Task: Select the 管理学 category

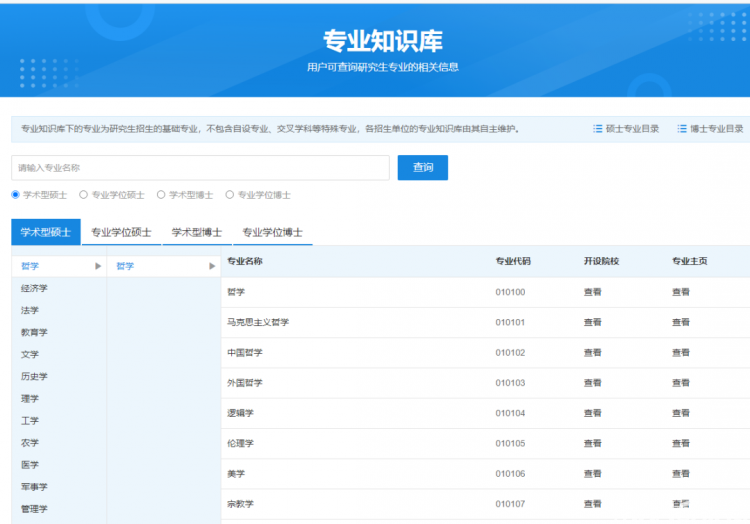Action: coord(34,509)
